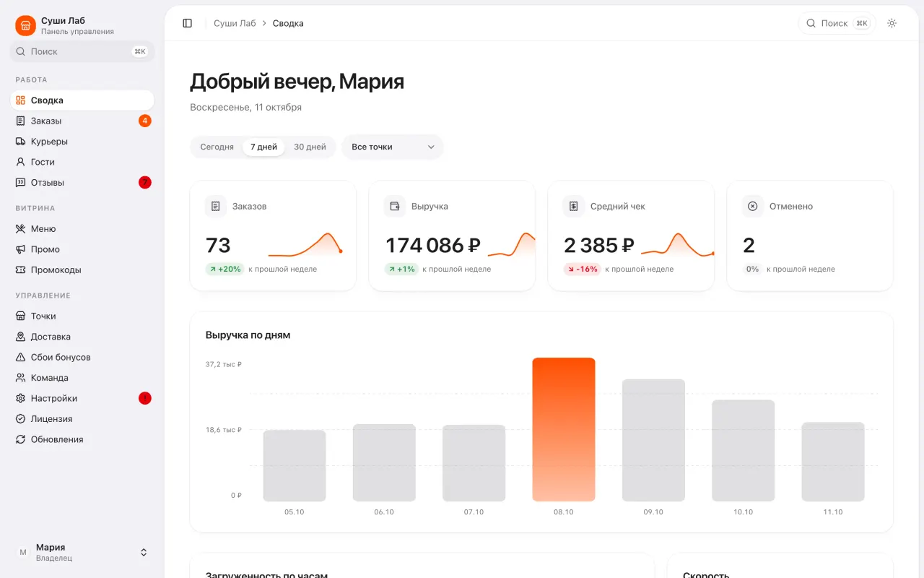
Task: Open the Все точки dropdown
Action: [x=393, y=147]
